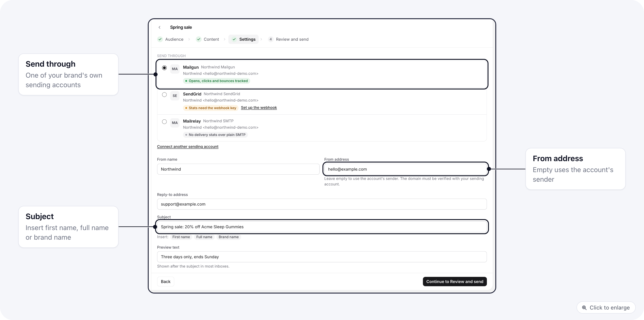Click the Back button

click(166, 281)
